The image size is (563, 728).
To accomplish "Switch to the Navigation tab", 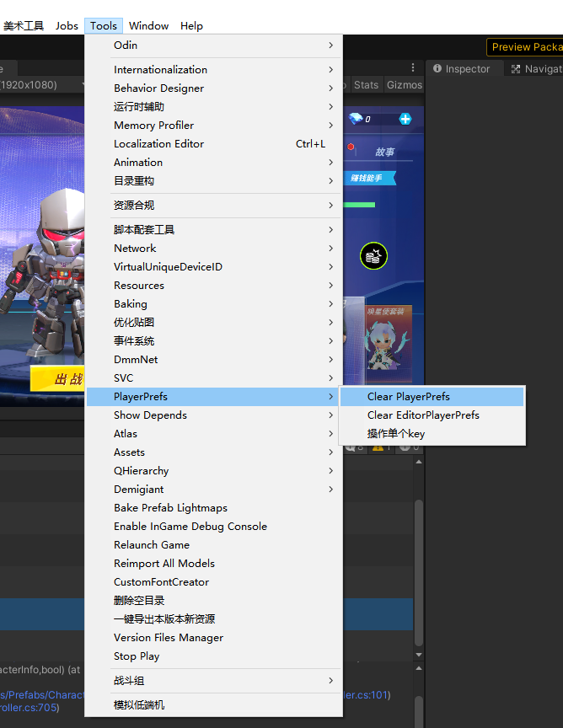I will [x=535, y=69].
